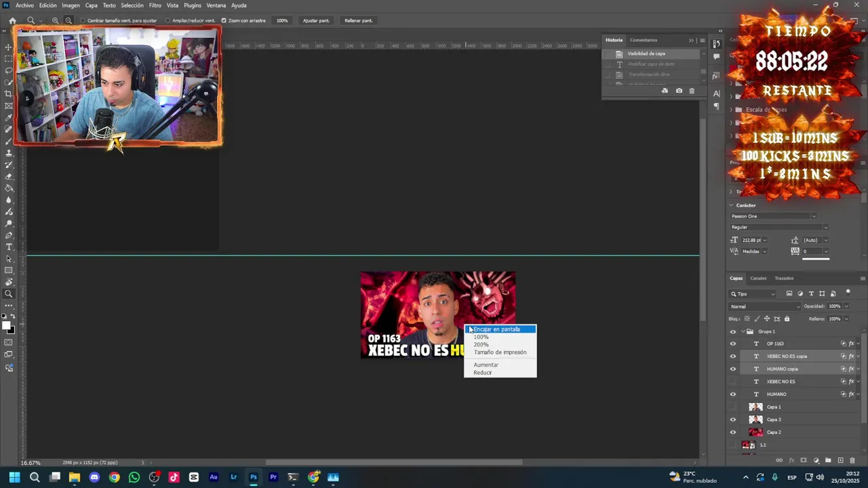Choose '200%' from context menu
This screenshot has height=488, width=868.
tap(500, 344)
